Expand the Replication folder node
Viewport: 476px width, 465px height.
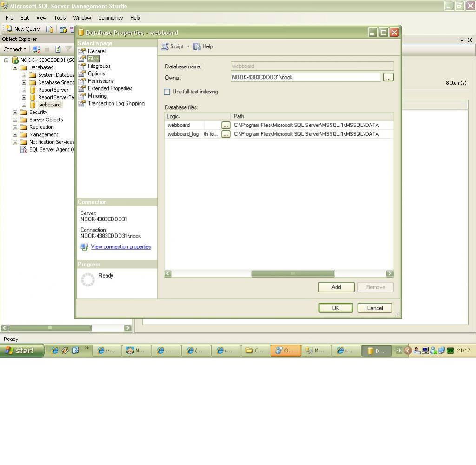(x=15, y=127)
